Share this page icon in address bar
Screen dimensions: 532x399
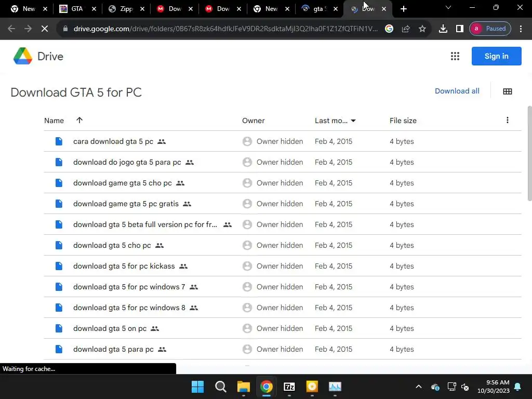click(406, 29)
